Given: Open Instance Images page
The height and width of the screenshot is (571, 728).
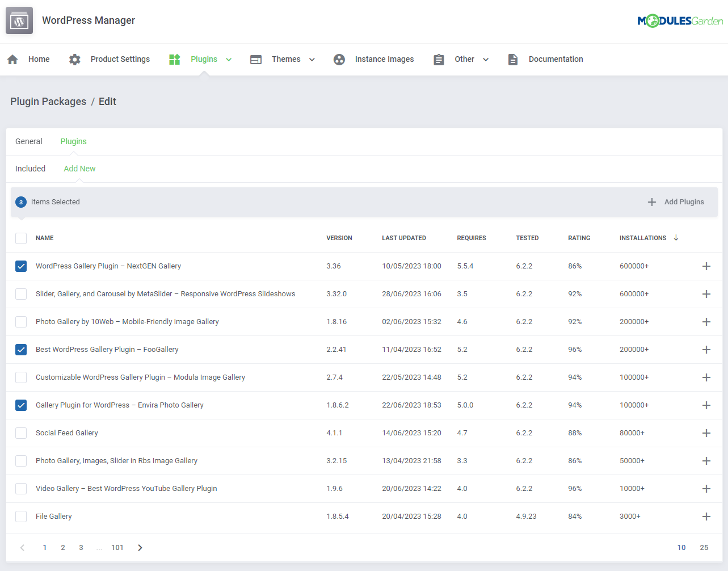Looking at the screenshot, I should (384, 59).
